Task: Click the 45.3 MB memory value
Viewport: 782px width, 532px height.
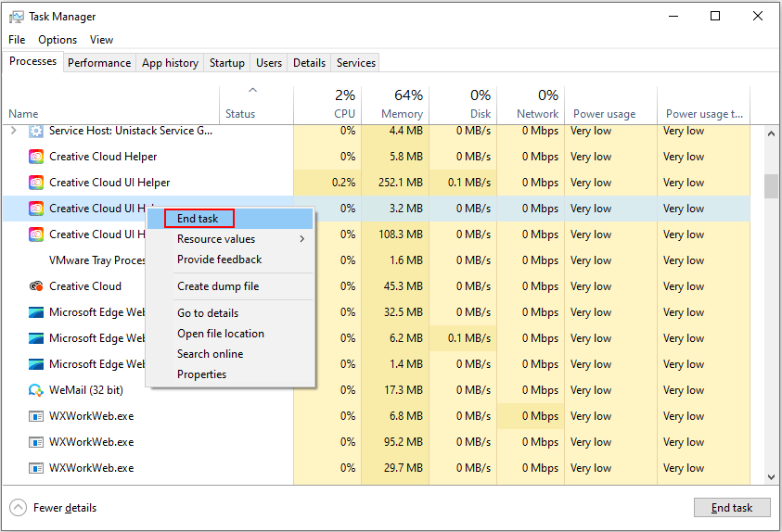Action: click(x=404, y=286)
